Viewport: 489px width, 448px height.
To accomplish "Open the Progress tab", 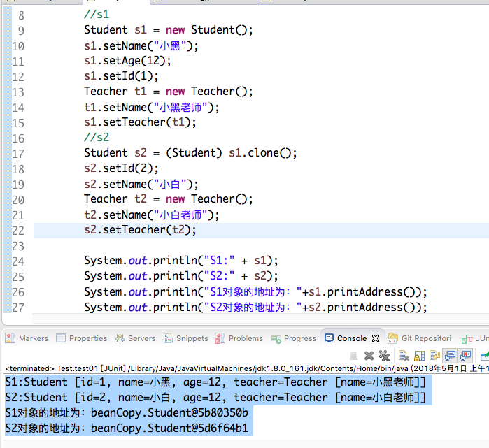I will [x=294, y=338].
